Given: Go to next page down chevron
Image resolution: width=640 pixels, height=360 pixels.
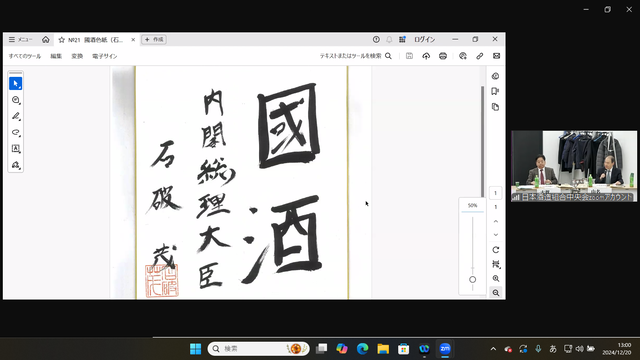Looking at the screenshot, I should click(496, 235).
